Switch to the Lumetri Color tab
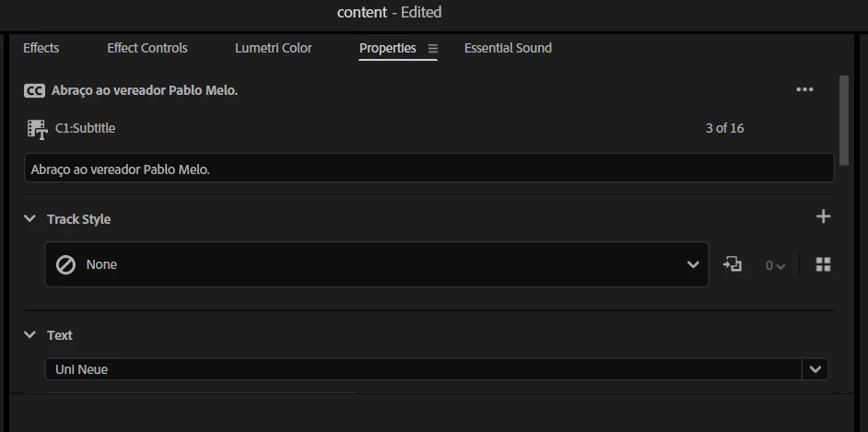 tap(274, 48)
